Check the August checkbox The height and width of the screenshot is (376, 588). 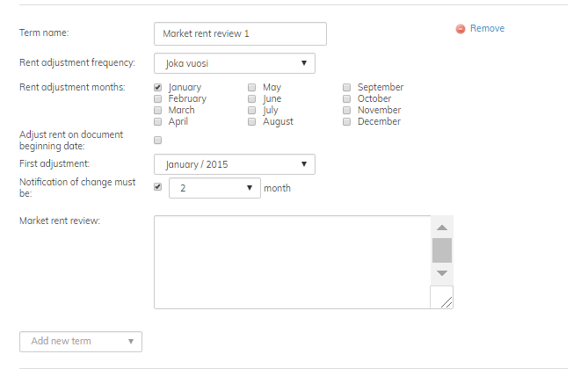click(252, 122)
